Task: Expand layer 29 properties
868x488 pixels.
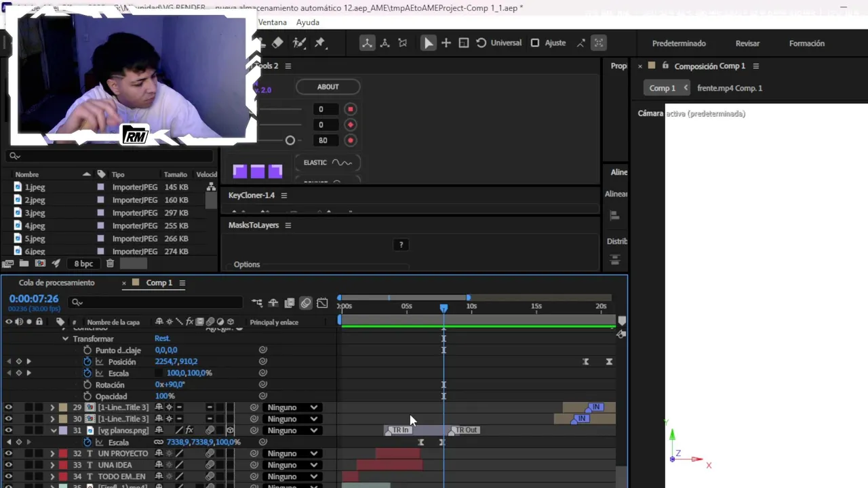Action: (52, 407)
